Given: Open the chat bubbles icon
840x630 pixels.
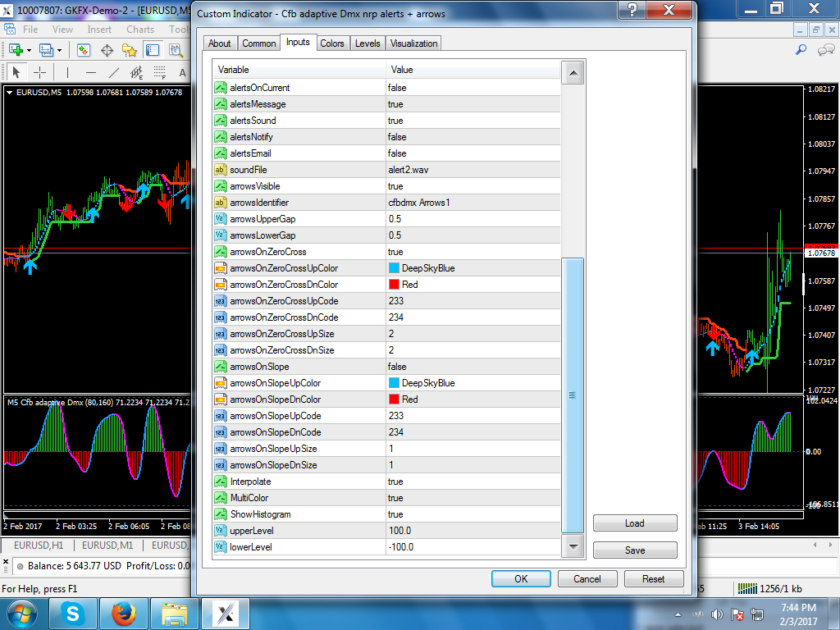Looking at the screenshot, I should 825,50.
